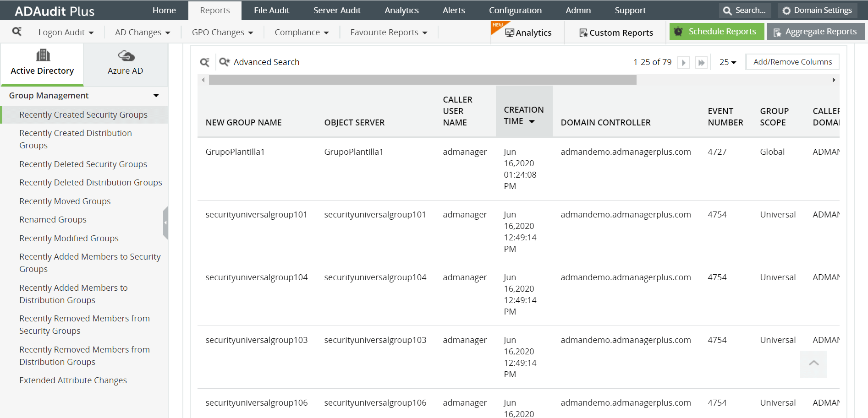Click securityuniversalgroup101 in New Group Name column
The width and height of the screenshot is (868, 418).
[x=256, y=214]
